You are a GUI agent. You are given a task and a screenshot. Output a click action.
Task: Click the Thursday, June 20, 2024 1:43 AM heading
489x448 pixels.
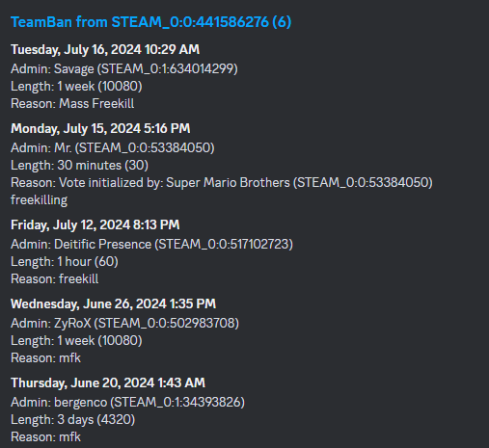click(108, 383)
